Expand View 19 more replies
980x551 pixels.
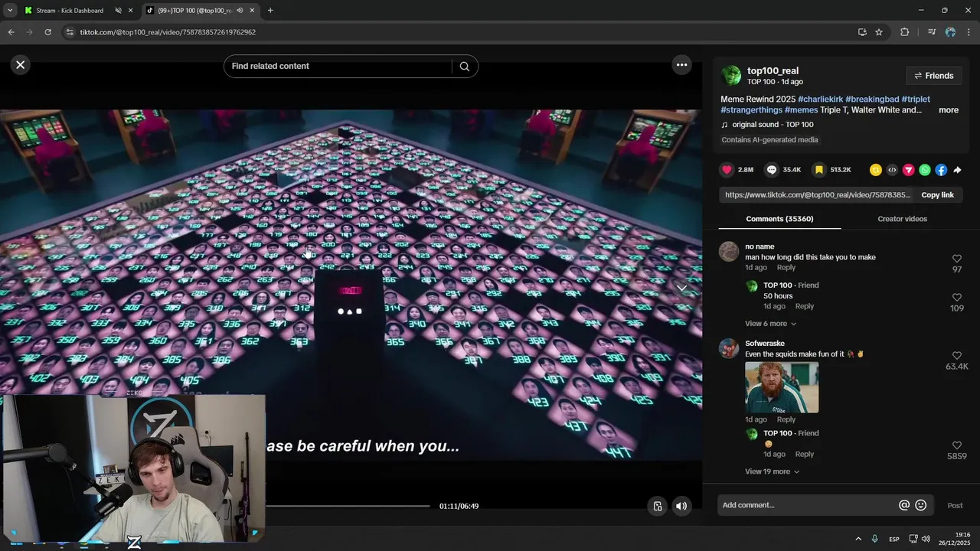[x=772, y=471]
